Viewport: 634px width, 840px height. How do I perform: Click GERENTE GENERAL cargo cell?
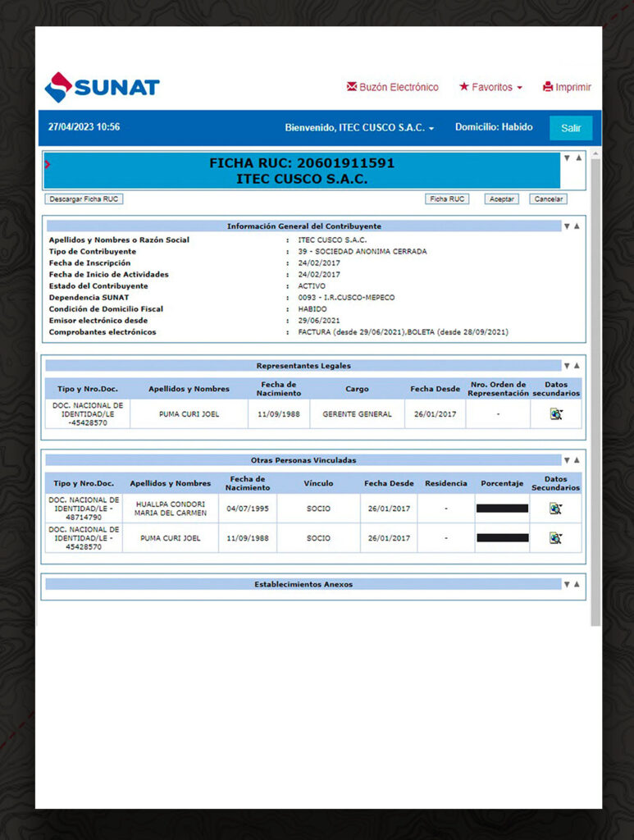coord(357,414)
